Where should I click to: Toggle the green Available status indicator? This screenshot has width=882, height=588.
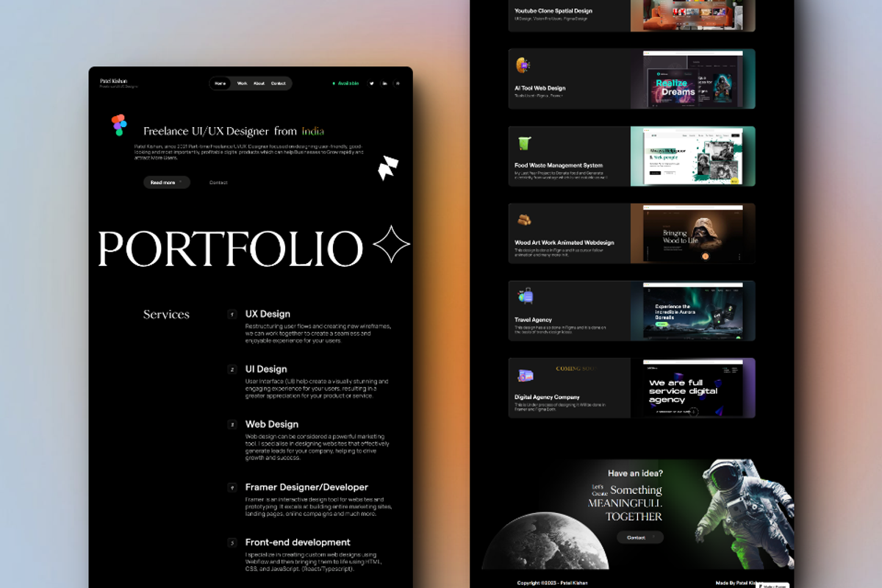[333, 83]
